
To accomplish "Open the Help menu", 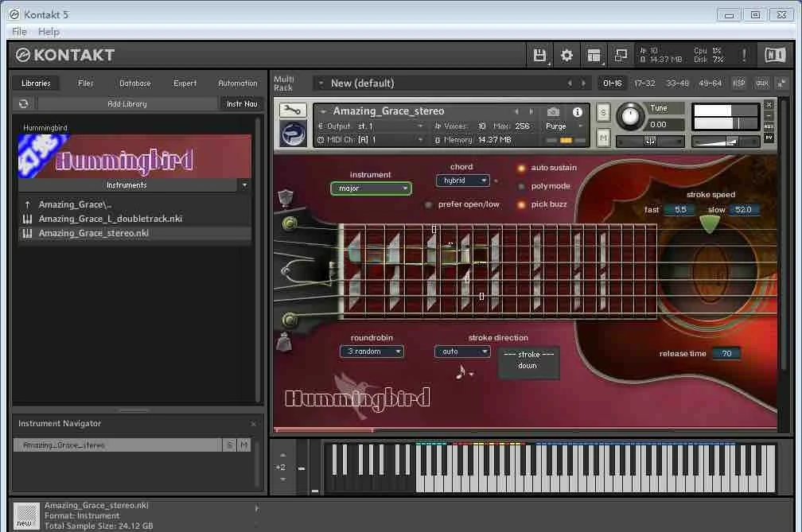I will point(49,31).
